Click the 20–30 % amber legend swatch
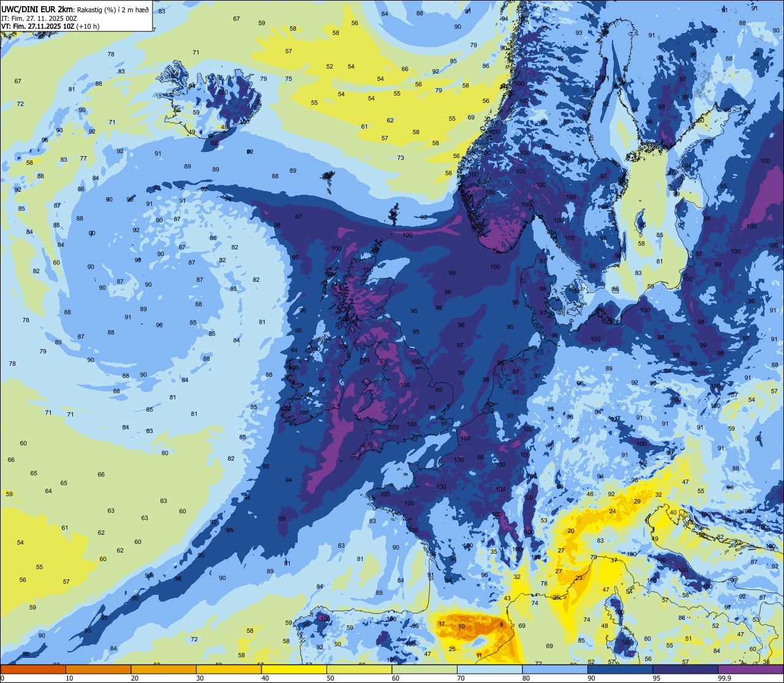This screenshot has width=784, height=683. (164, 670)
